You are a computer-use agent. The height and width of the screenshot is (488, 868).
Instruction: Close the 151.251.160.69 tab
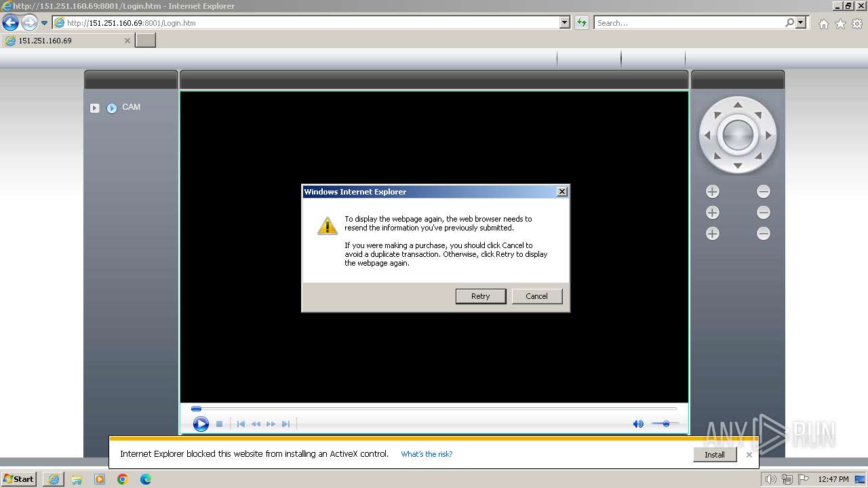[127, 41]
